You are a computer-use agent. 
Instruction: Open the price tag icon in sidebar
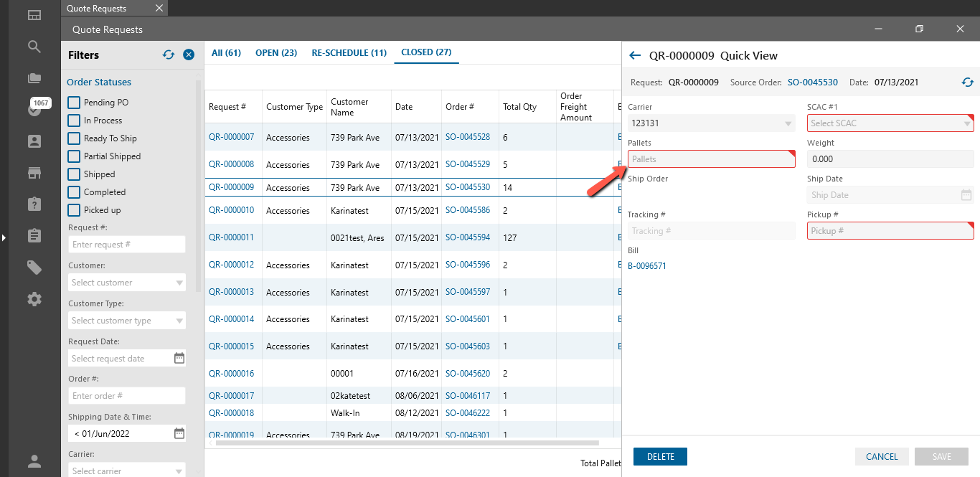[x=34, y=267]
